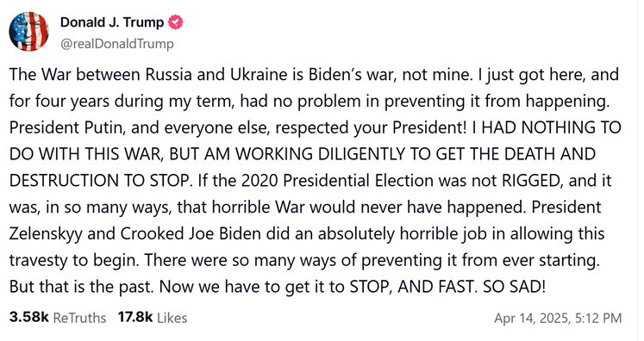The width and height of the screenshot is (644, 341).
Task: Open Donald J. Trump display name
Action: [x=112, y=22]
